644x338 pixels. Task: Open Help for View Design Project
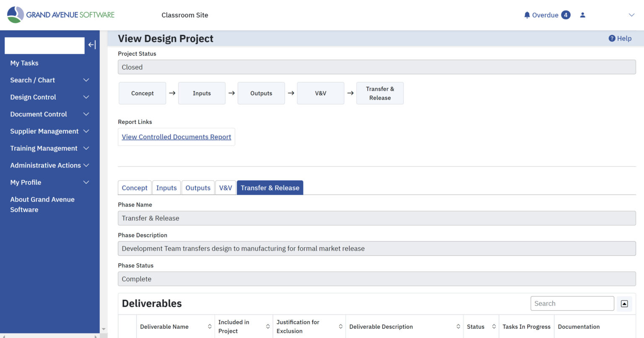coord(620,38)
